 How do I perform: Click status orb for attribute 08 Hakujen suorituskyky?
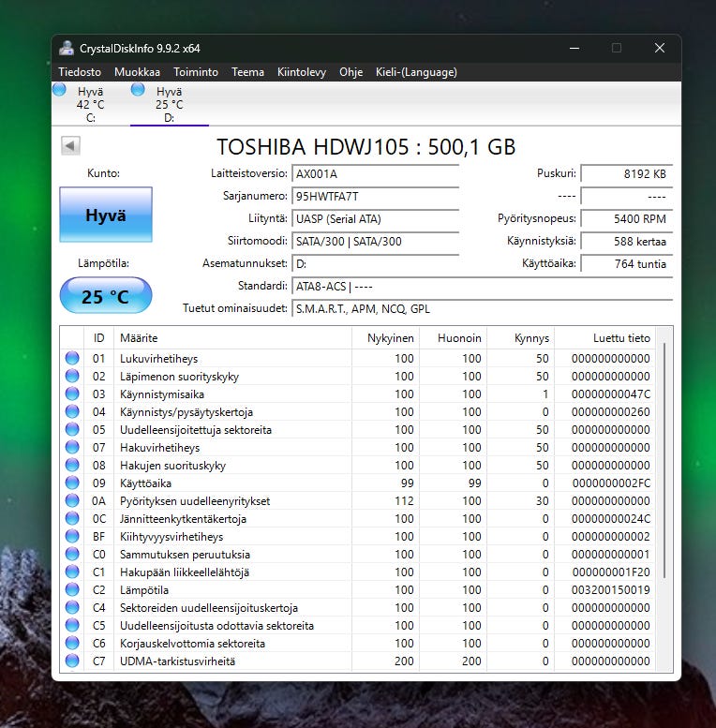72,465
